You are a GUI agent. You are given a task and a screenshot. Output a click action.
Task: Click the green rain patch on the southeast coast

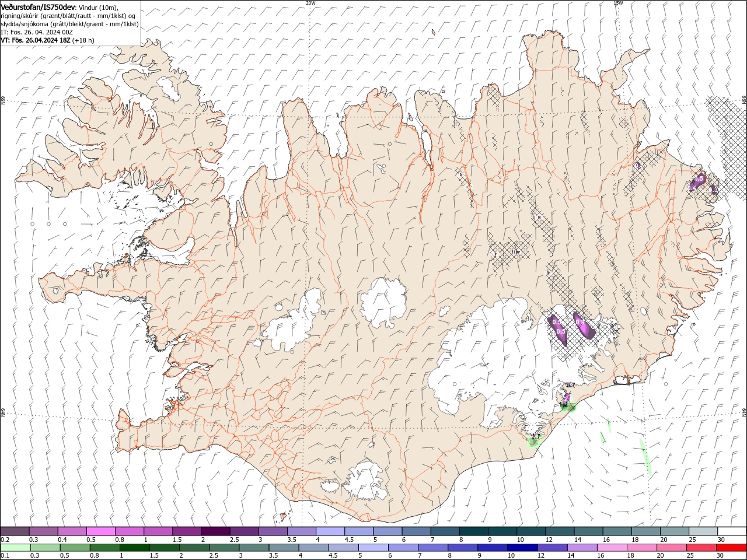tap(567, 406)
